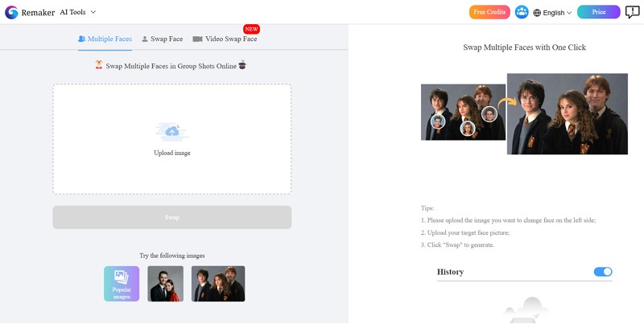Screen dimensions: 644x336
Task: Click the Price button
Action: tap(598, 12)
